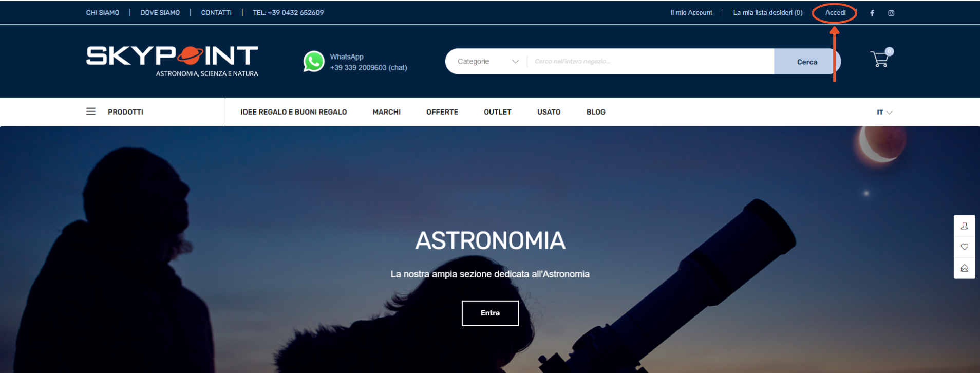The width and height of the screenshot is (980, 373).
Task: Open La mia lista desideri link
Action: click(x=768, y=13)
